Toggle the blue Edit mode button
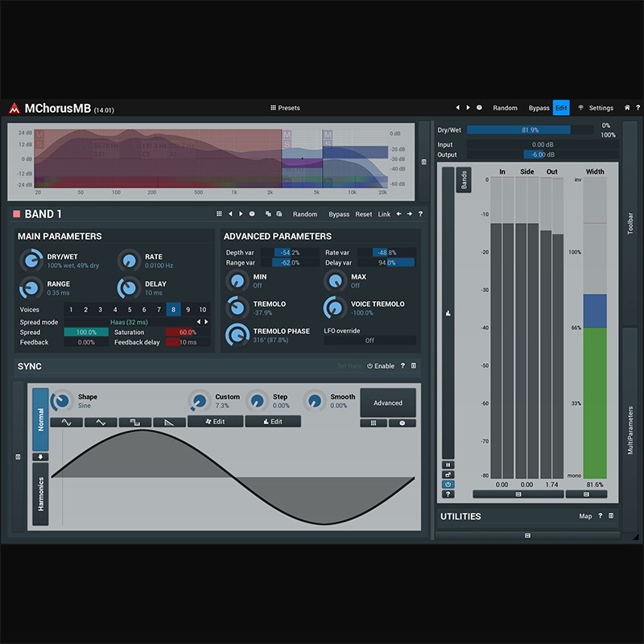Image resolution: width=644 pixels, height=644 pixels. 561,108
